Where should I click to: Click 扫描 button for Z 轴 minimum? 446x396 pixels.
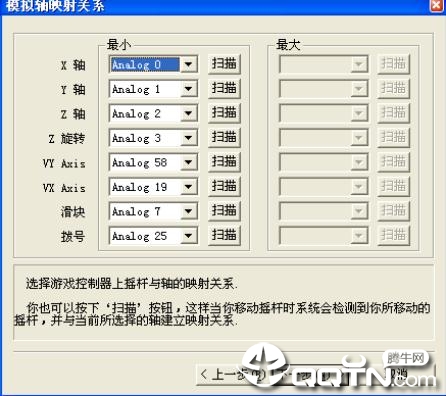(224, 113)
